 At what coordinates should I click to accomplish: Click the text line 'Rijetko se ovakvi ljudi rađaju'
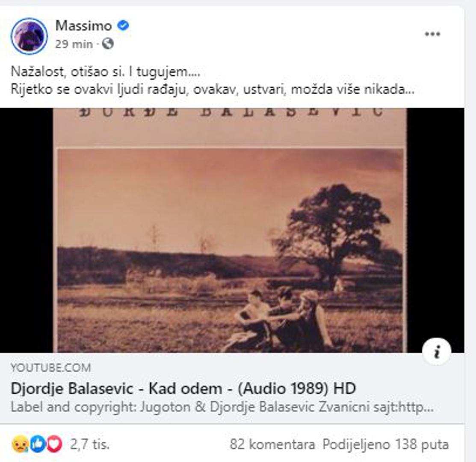(213, 89)
